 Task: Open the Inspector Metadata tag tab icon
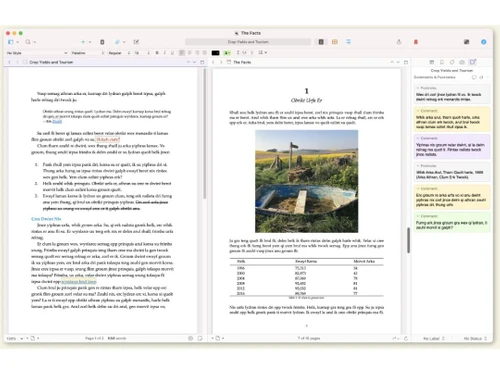pos(452,62)
